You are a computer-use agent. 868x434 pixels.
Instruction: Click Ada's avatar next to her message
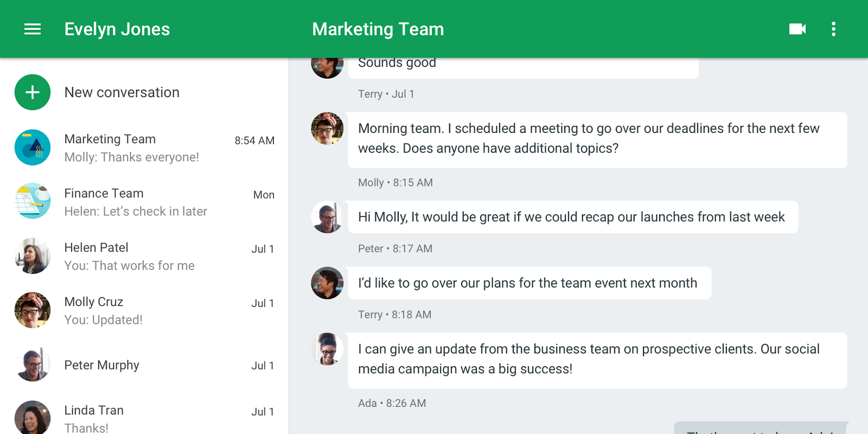327,349
